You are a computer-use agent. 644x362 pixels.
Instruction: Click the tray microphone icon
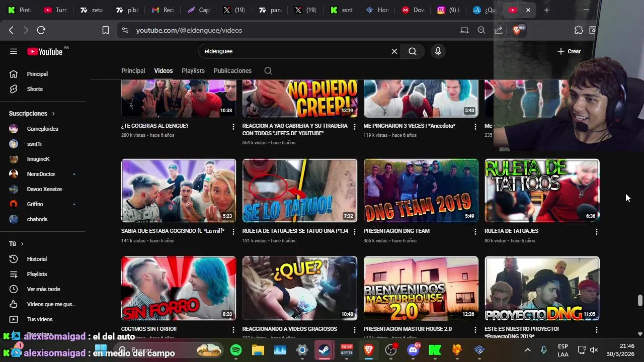(x=544, y=350)
